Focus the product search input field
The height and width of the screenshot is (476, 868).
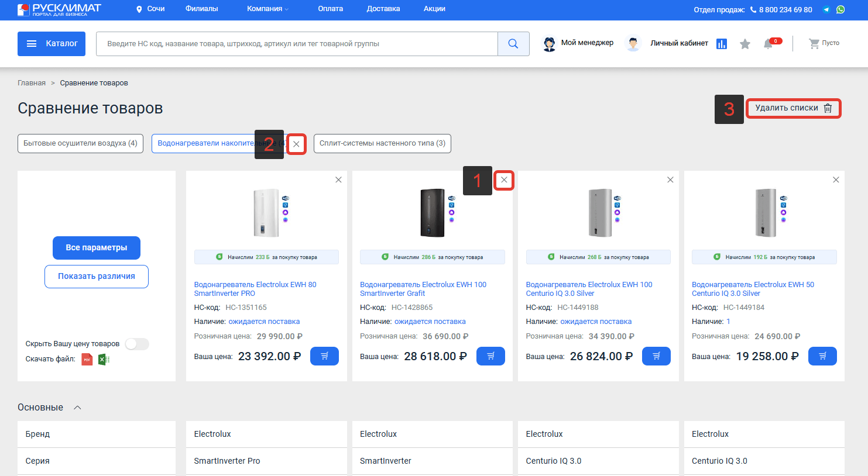297,44
